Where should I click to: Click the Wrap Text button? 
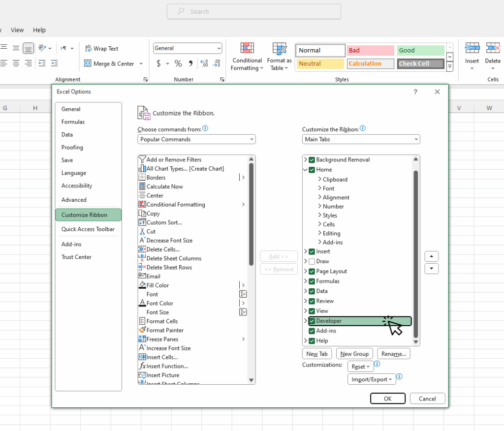tap(101, 48)
